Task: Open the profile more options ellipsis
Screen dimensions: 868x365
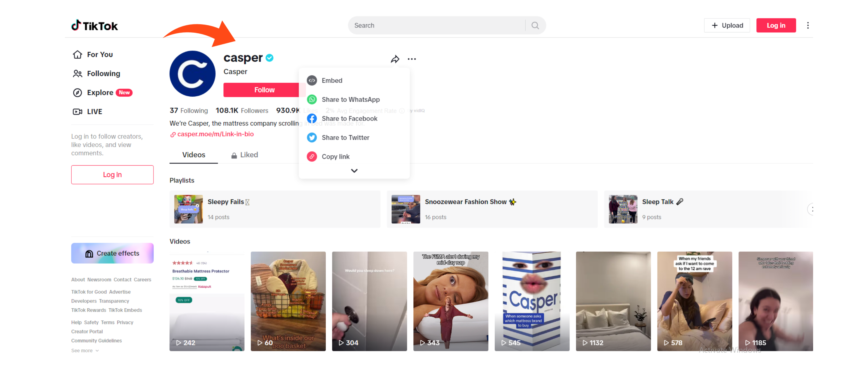Action: click(411, 59)
